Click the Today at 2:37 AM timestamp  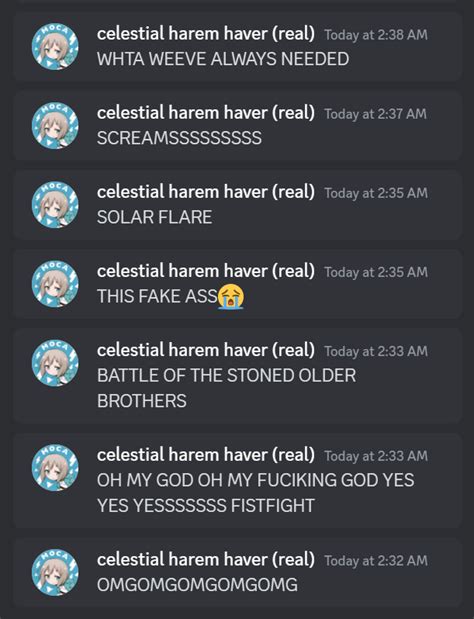[x=375, y=114]
